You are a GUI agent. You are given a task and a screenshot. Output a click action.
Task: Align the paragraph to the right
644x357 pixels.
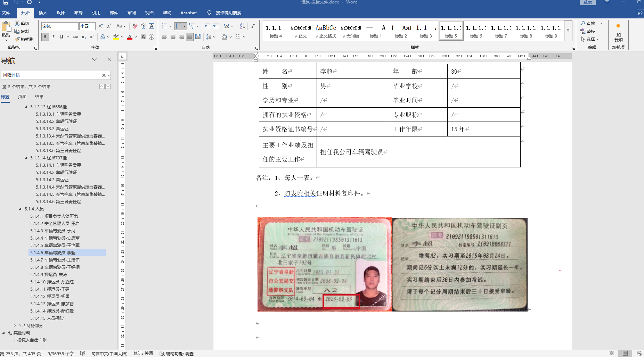pyautogui.click(x=181, y=37)
